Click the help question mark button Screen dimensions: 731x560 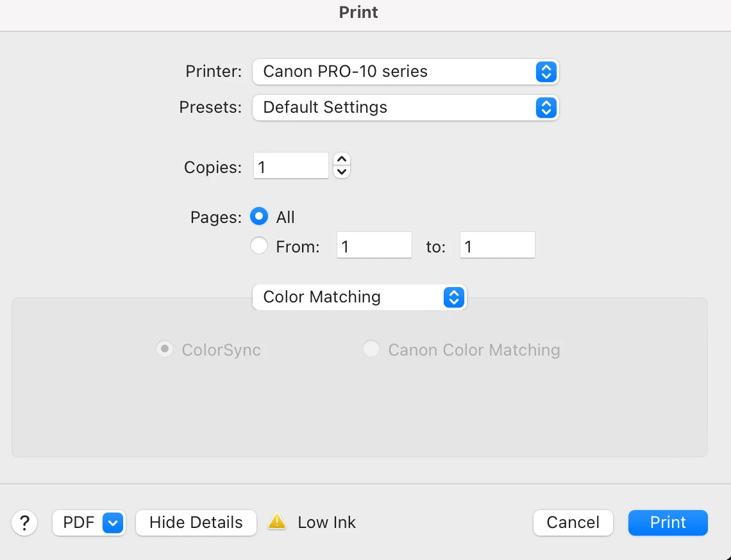tap(25, 522)
